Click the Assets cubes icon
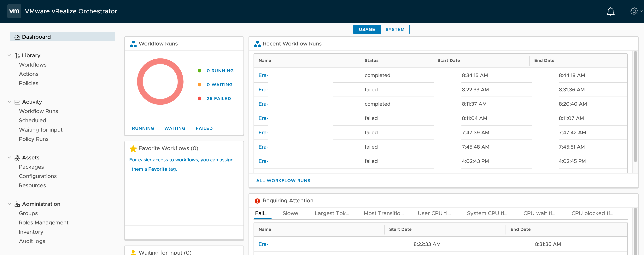The image size is (644, 255). (17, 158)
